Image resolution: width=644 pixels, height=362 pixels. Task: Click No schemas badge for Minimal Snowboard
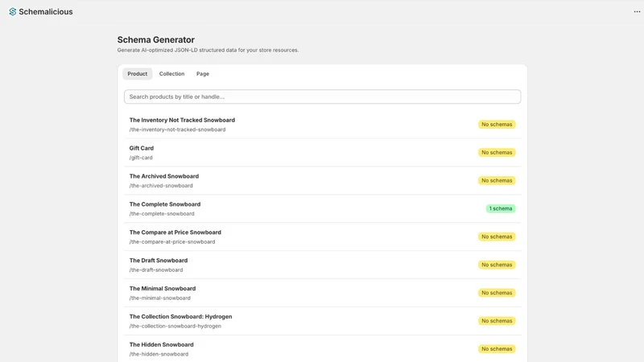[x=497, y=293]
